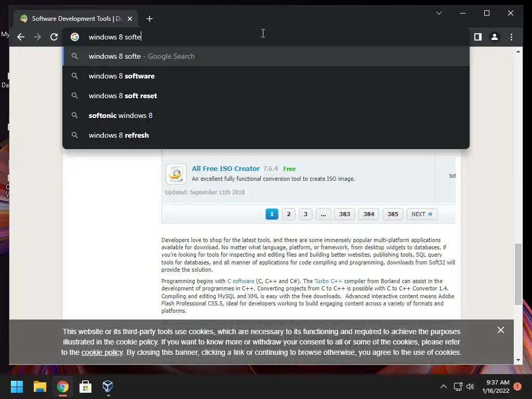Click the NEXT page button
The image size is (532, 399).
(x=422, y=214)
